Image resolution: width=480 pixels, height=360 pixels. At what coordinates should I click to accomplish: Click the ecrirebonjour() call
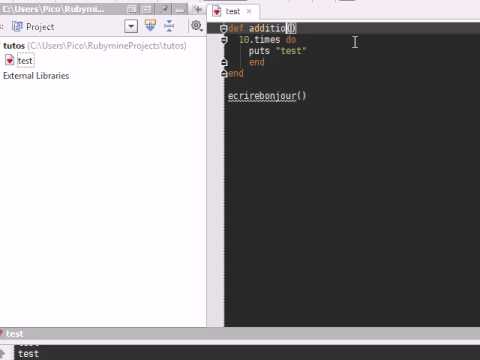tap(267, 96)
